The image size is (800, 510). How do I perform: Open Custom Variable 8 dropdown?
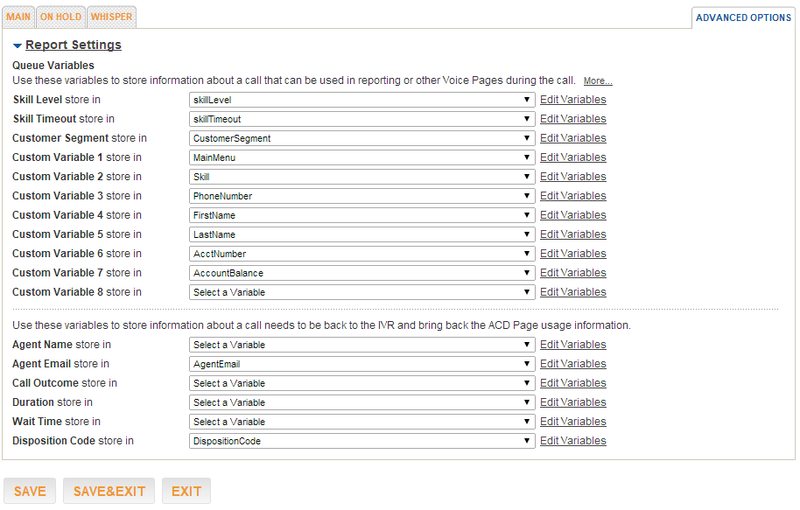click(362, 292)
